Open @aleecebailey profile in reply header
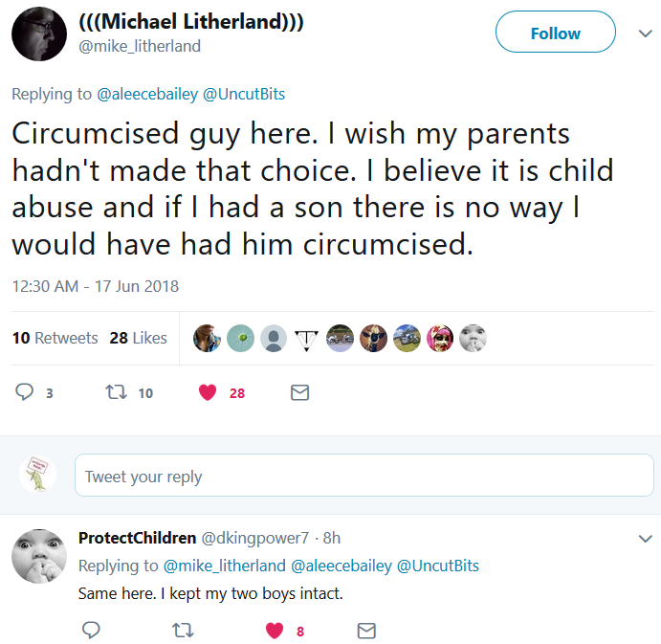Viewport: 661px width, 644px height. pos(140,94)
